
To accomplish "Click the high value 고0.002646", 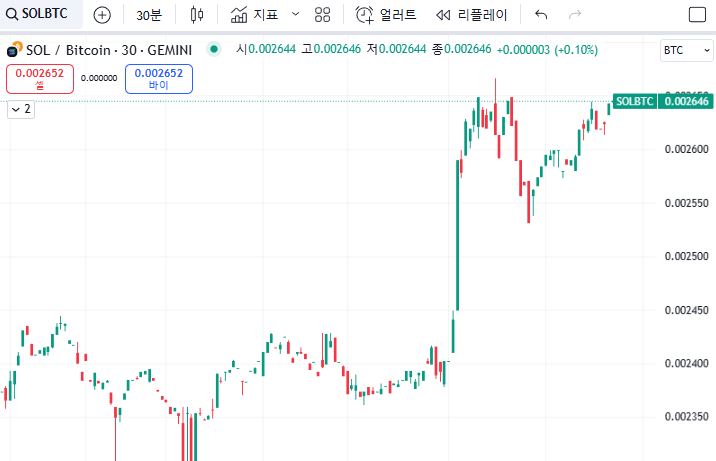I will pyautogui.click(x=331, y=49).
